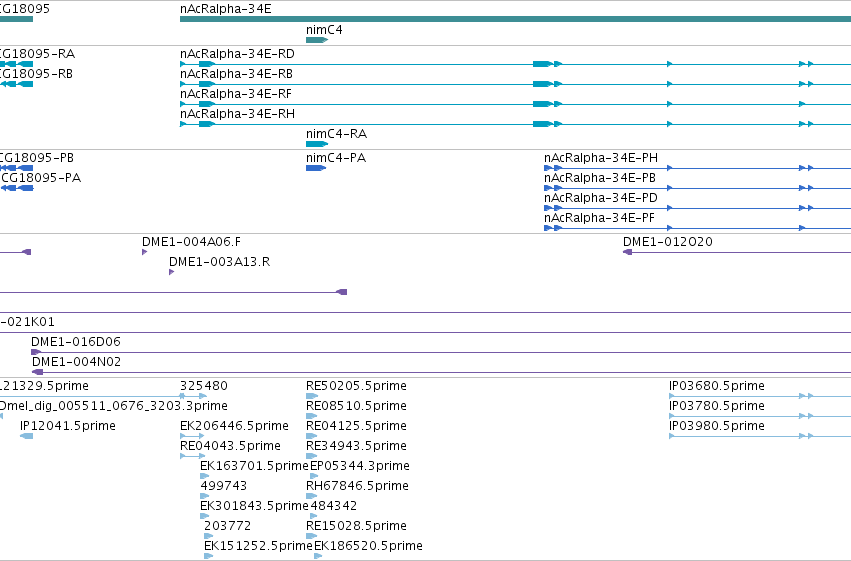Click the EK163701.5prime EST
Screen dimensions: 851x561
click(205, 476)
